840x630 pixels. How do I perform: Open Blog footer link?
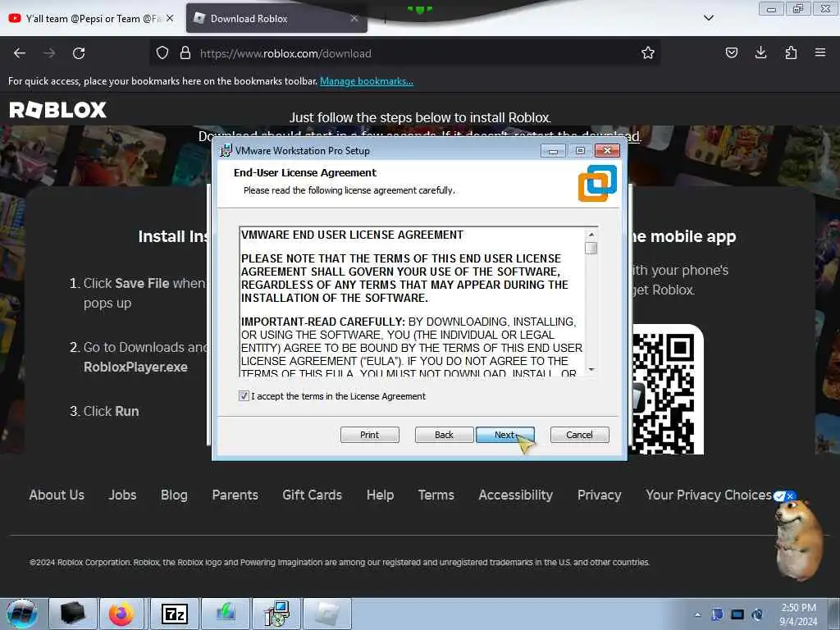click(174, 495)
